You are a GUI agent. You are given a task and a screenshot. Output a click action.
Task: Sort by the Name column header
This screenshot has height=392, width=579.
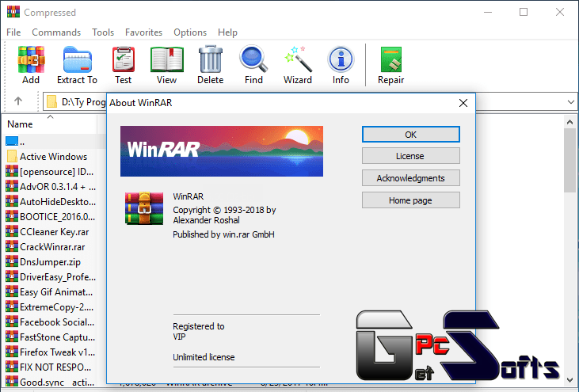click(49, 124)
